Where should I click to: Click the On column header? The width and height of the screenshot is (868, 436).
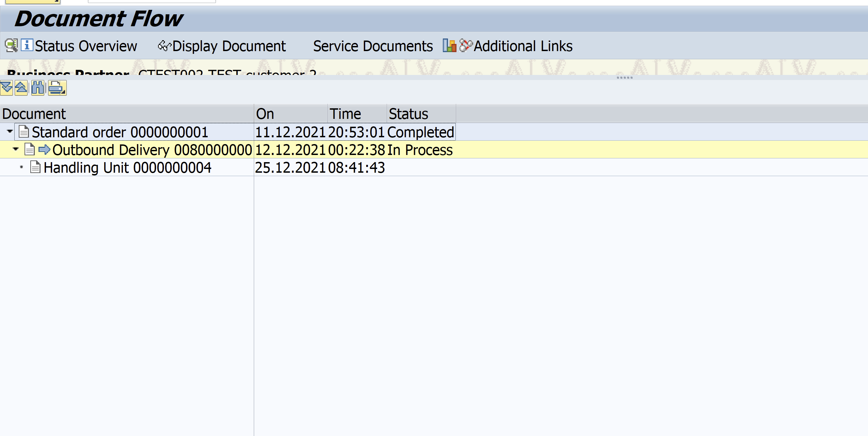click(x=291, y=114)
